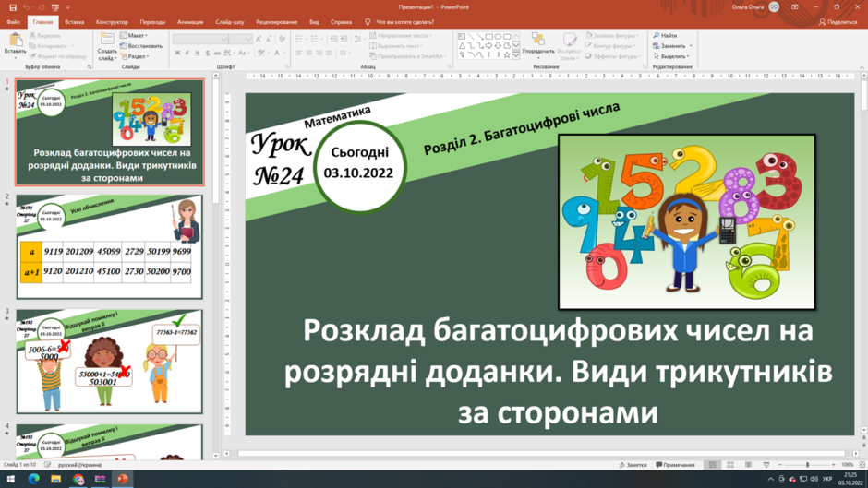
Task: Collapse the ribbon with the chevron
Action: [862, 67]
